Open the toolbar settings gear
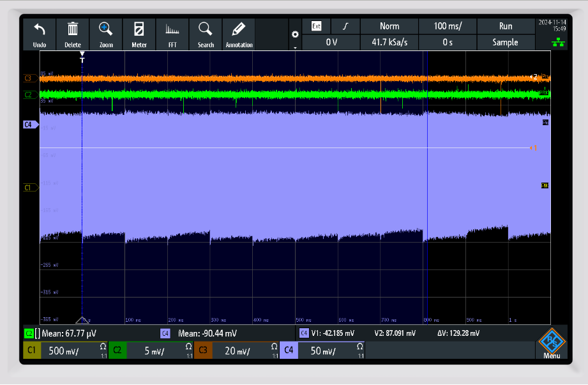 [294, 34]
